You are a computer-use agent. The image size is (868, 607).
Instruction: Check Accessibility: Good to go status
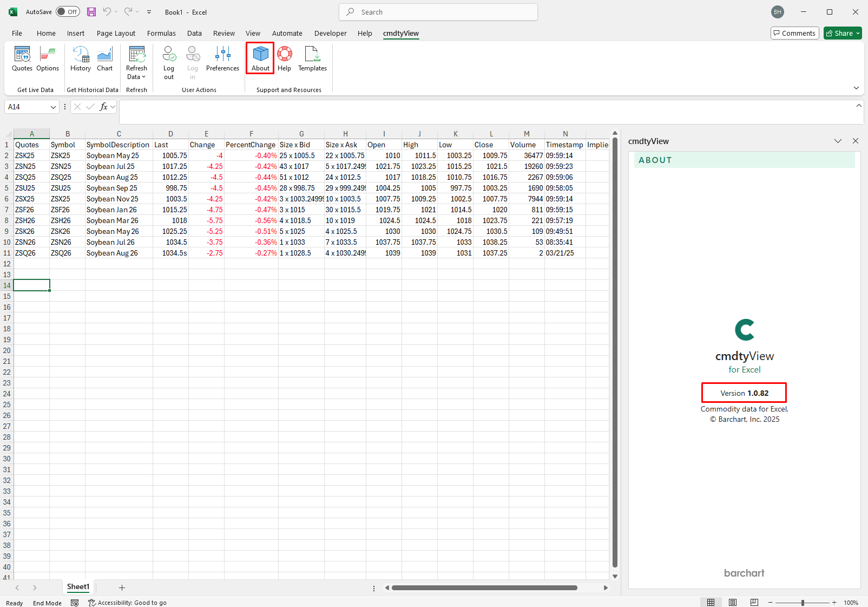click(x=127, y=603)
